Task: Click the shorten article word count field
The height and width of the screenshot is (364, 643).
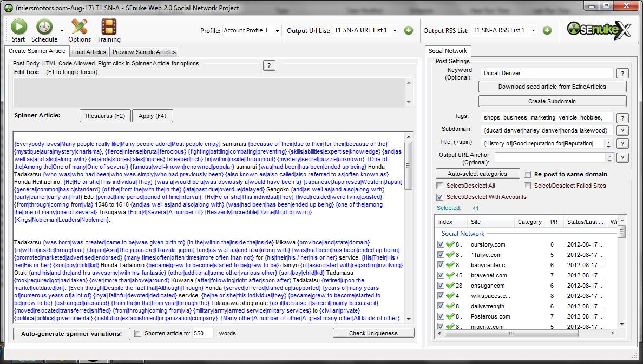Action: click(x=202, y=333)
